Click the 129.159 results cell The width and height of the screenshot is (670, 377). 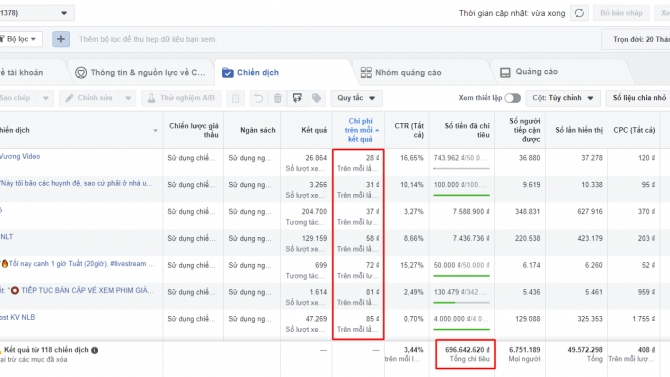(x=314, y=238)
